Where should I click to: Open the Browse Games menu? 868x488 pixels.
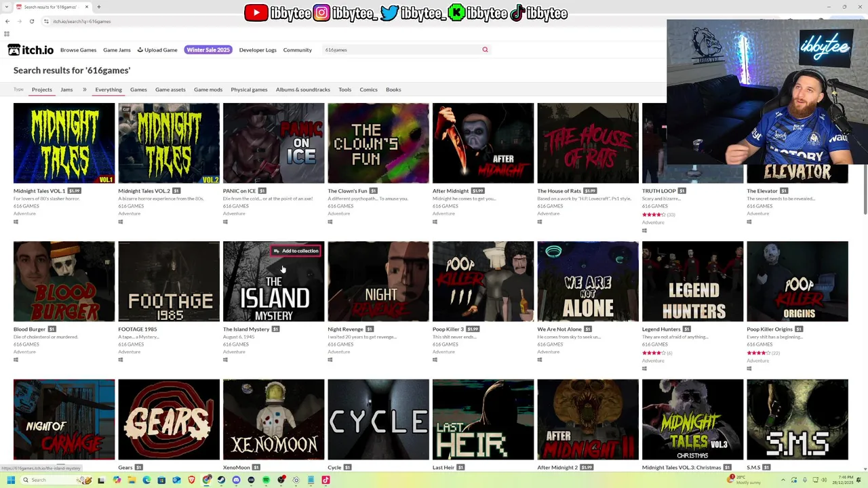(78, 49)
